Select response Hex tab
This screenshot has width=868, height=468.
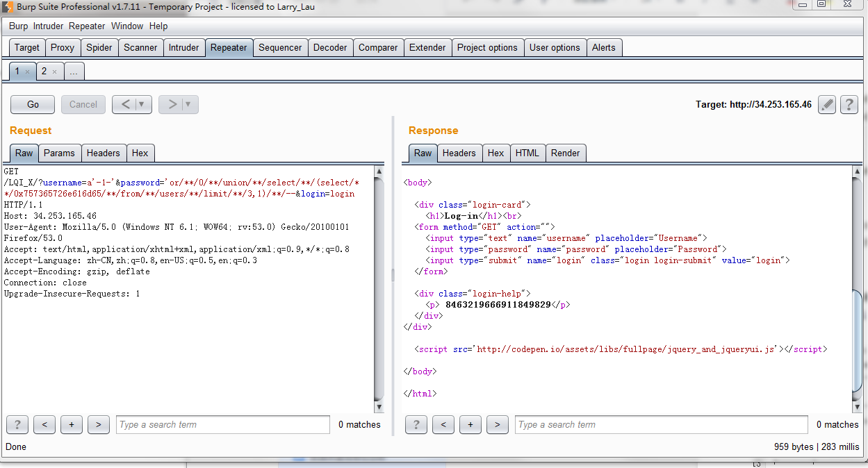[x=496, y=153]
